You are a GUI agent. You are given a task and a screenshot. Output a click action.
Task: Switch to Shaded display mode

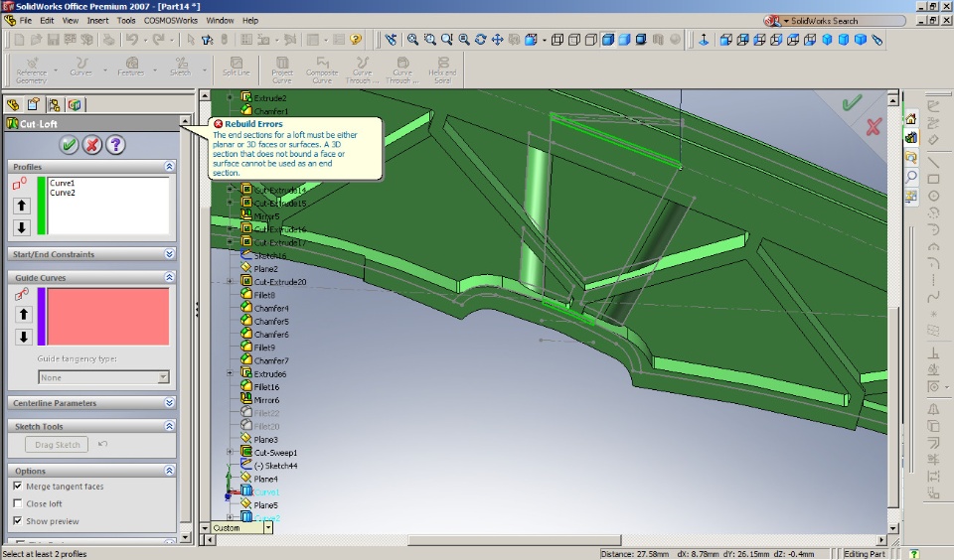coord(624,40)
